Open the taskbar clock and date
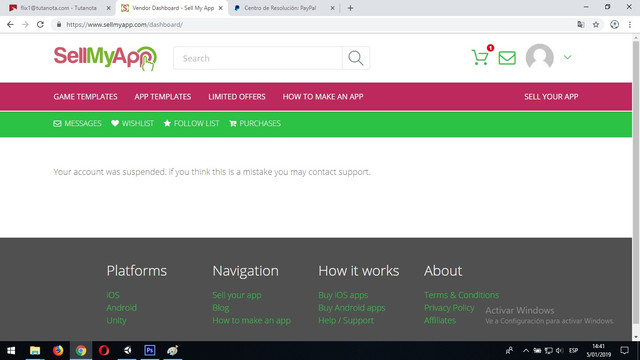640x360 pixels. coord(598,350)
